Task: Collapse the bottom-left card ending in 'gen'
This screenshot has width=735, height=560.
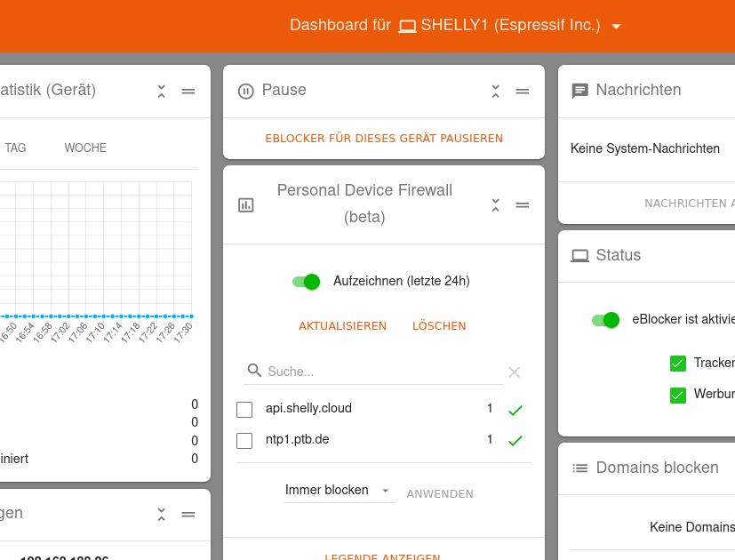Action: click(x=161, y=515)
